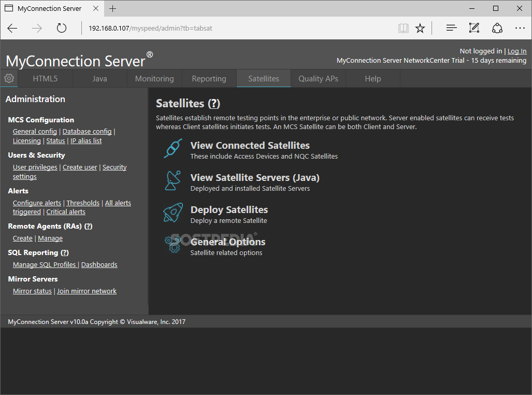Open the Status link
This screenshot has width=532, height=395.
[55, 140]
